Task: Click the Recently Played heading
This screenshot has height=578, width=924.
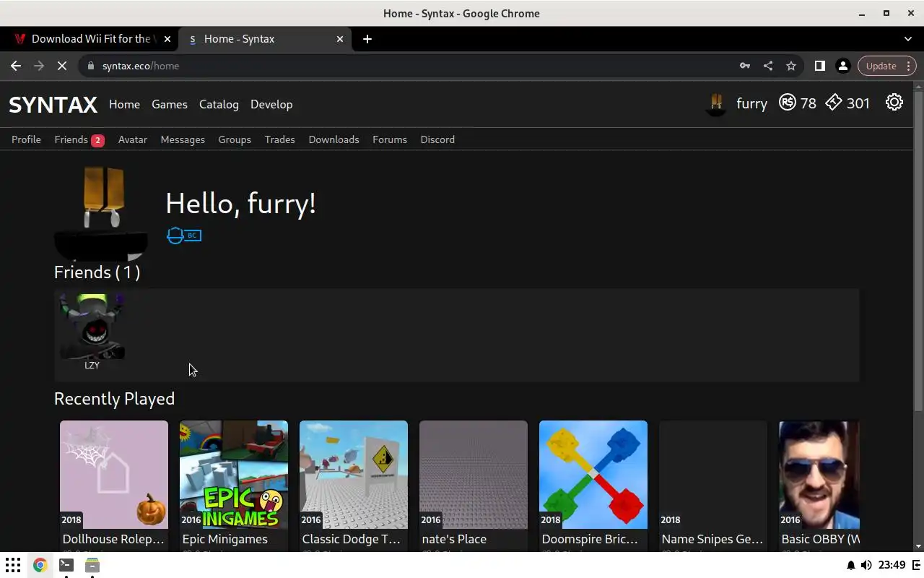Action: coord(114,399)
